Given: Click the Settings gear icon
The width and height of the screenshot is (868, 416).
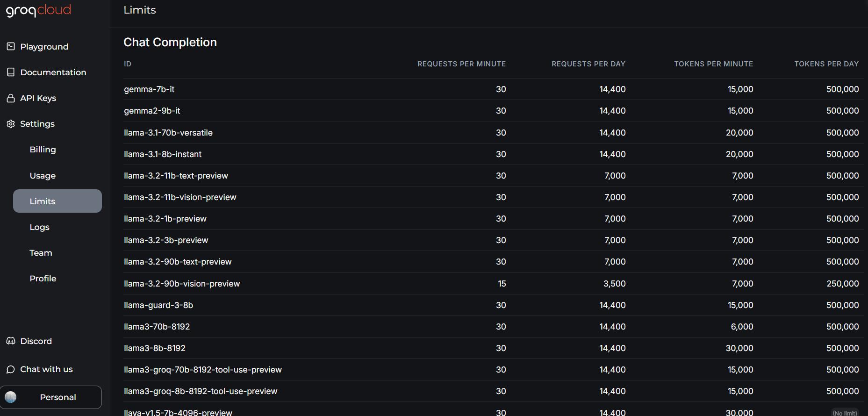Looking at the screenshot, I should pyautogui.click(x=11, y=124).
